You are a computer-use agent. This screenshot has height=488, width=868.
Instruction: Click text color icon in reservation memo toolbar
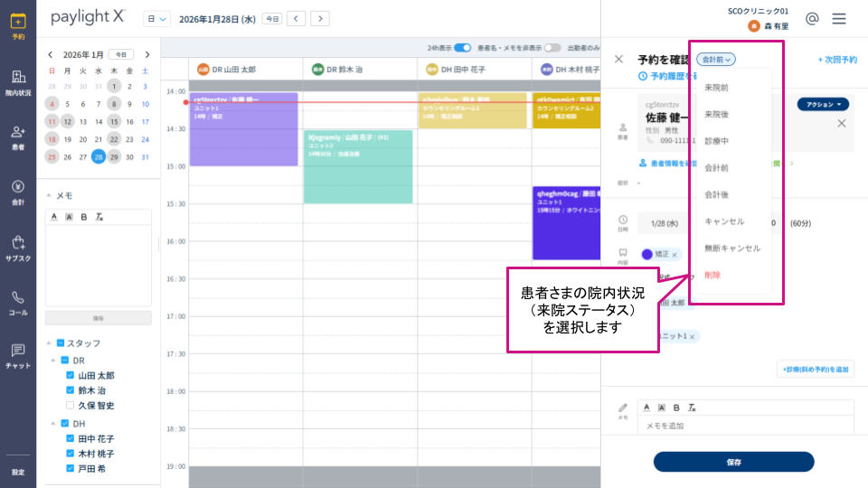646,408
